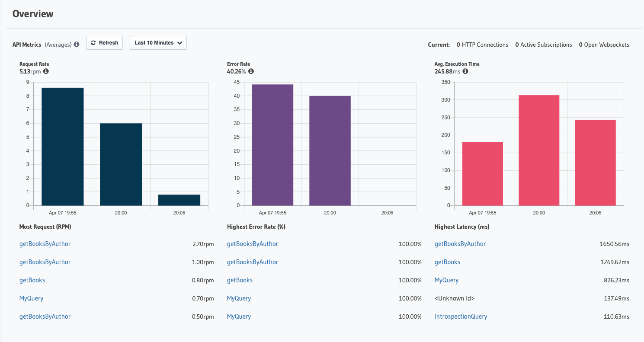Viewport: 644px width, 342px height.
Task: Open the Last 10 Minutes dropdown
Action: point(158,43)
